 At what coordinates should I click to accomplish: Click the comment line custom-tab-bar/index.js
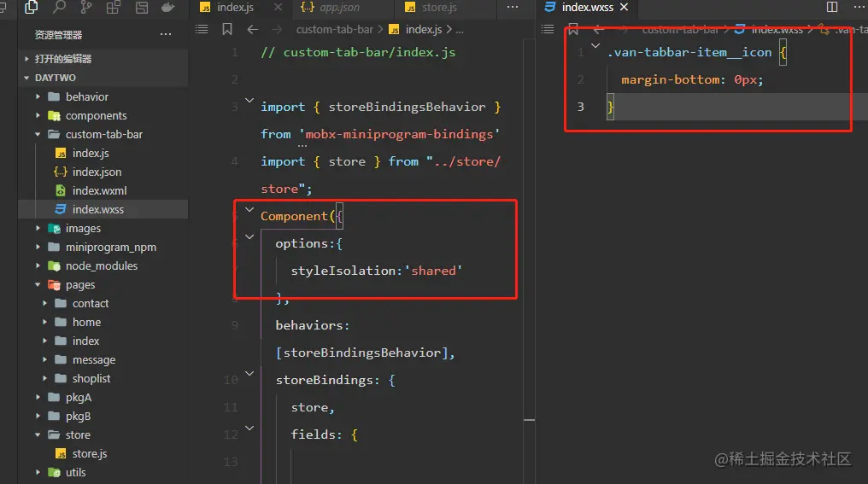358,53
